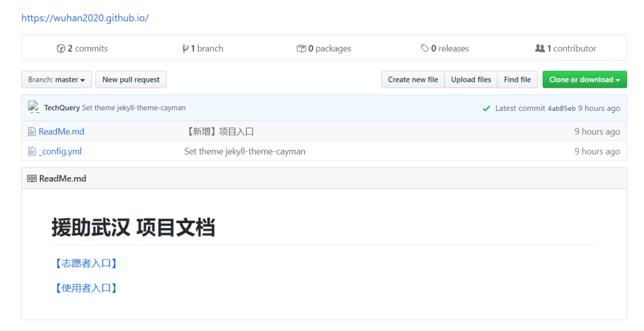The width and height of the screenshot is (644, 331).
Task: Open the 【志愿者入口】 link
Action: click(x=86, y=263)
